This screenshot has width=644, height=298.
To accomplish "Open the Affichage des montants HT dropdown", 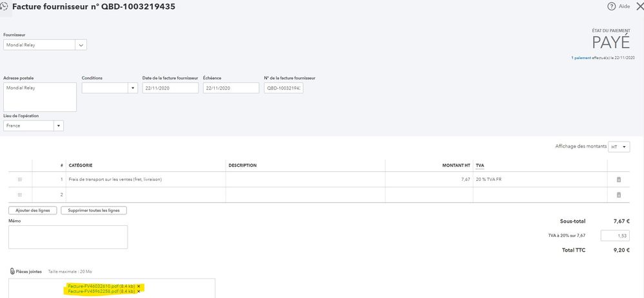I will (x=620, y=147).
